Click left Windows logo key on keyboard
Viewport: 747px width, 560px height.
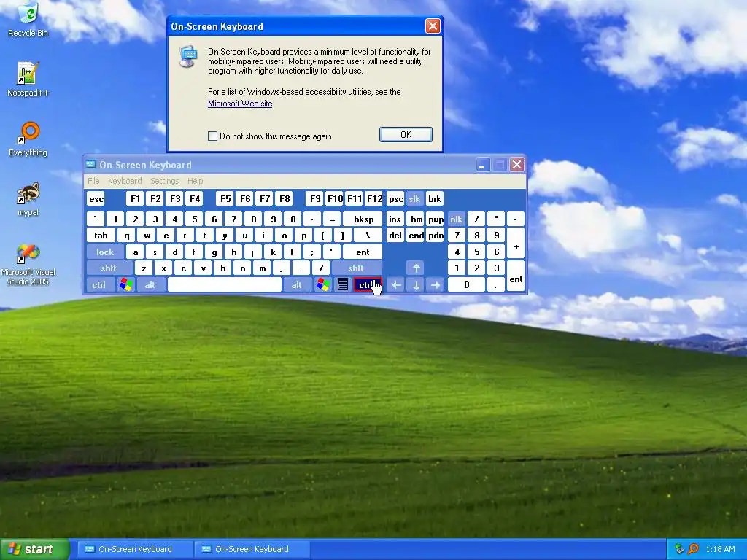coord(125,285)
